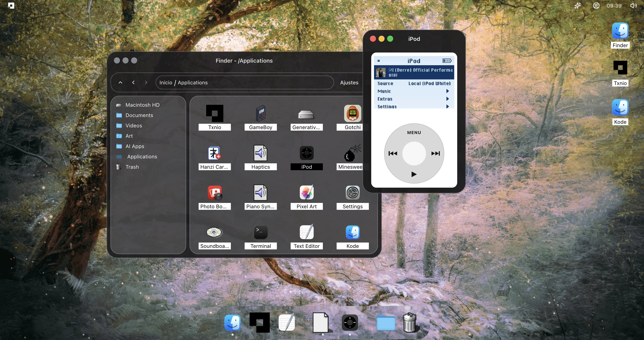The image size is (644, 340).
Task: Open the system menu logo at top-left
Action: [x=11, y=6]
